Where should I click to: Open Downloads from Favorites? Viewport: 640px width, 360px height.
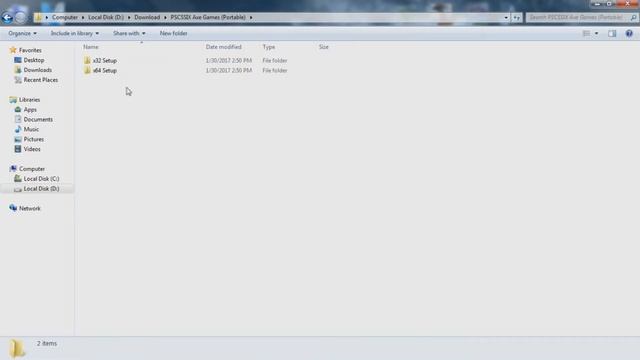(x=38, y=70)
